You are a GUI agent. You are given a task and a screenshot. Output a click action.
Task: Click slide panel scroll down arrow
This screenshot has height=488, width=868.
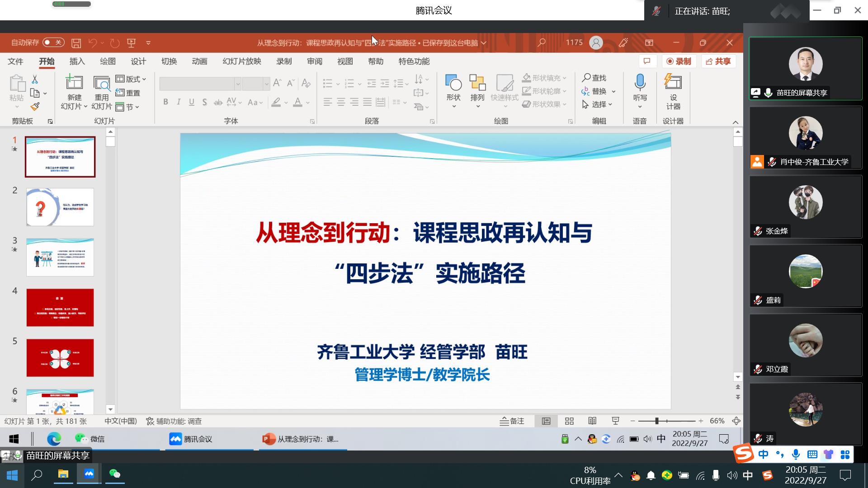pos(110,409)
